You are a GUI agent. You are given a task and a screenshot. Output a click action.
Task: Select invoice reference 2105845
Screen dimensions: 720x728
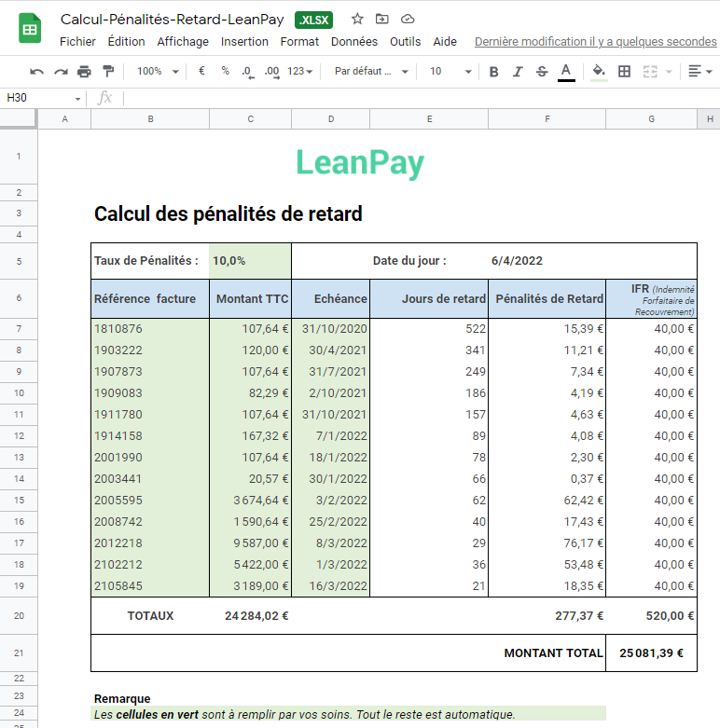point(150,586)
